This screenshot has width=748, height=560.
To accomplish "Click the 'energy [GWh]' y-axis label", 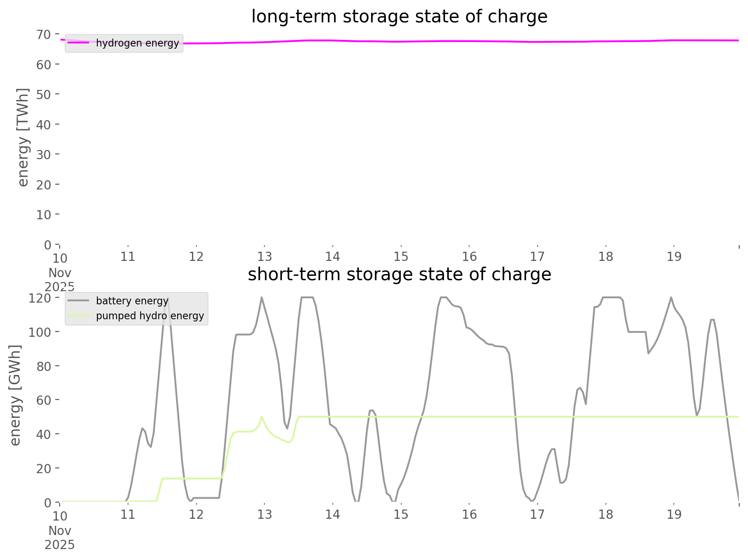I will 15,396.
